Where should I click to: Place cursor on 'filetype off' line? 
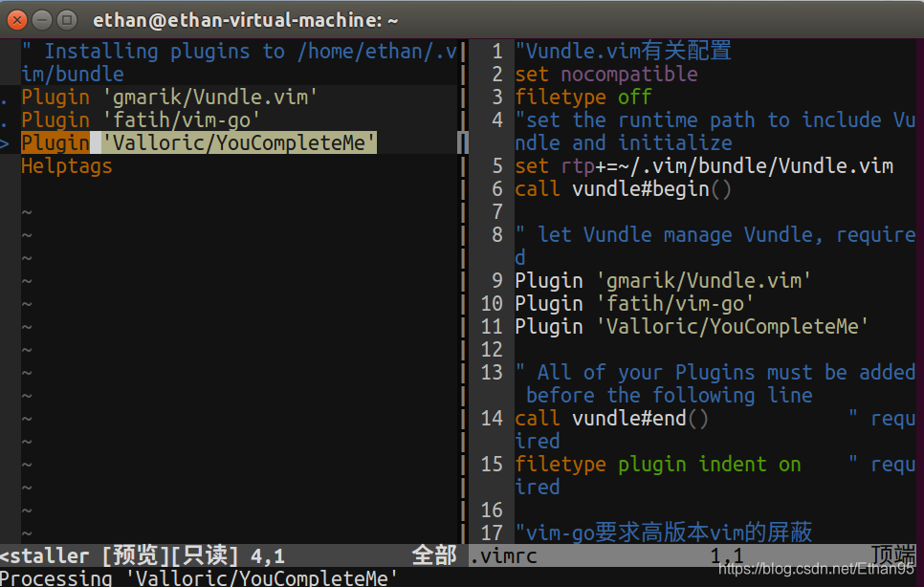coord(583,98)
